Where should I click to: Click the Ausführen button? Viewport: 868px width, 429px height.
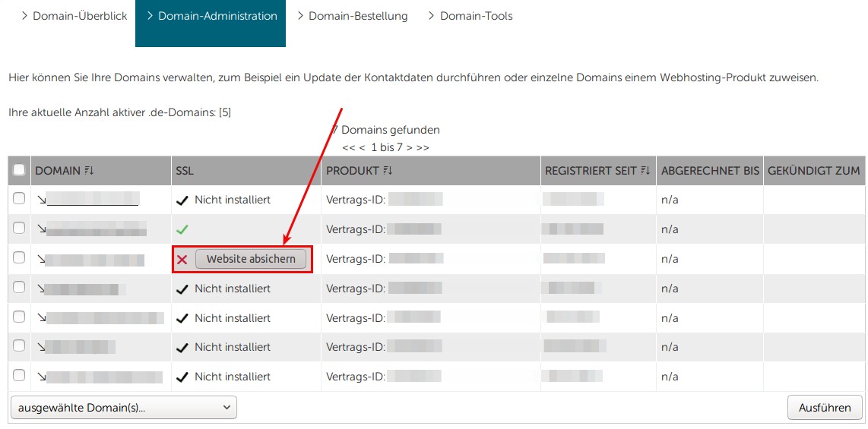tap(825, 408)
